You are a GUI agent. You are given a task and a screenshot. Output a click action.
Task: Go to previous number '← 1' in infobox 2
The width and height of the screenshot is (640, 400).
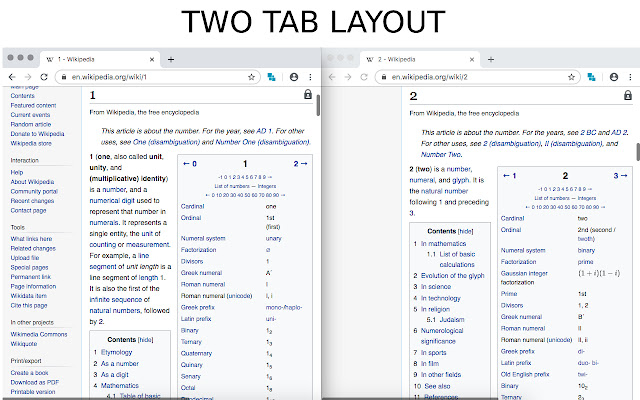click(509, 176)
